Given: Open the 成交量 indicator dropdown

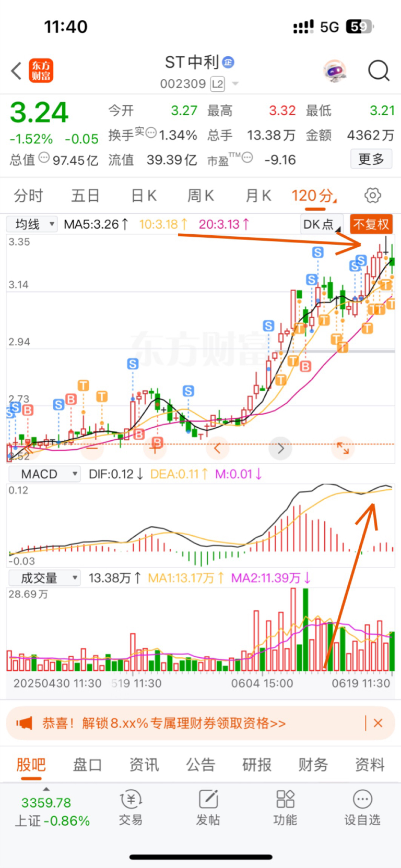Looking at the screenshot, I should [x=44, y=577].
